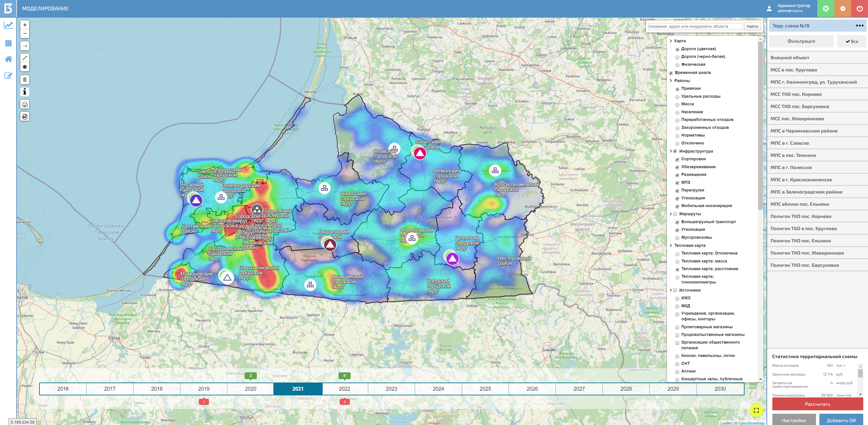Image resolution: width=868 pixels, height=425 pixels.
Task: Enable the Мусоровозовы routes checkbox
Action: click(677, 238)
